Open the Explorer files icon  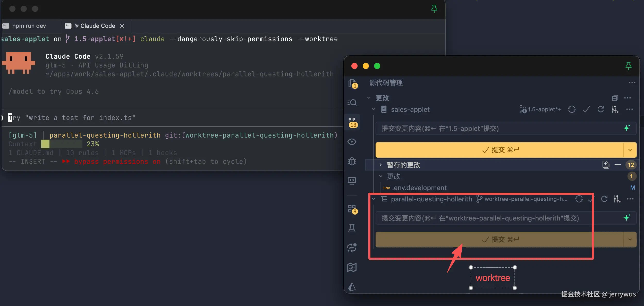(352, 83)
